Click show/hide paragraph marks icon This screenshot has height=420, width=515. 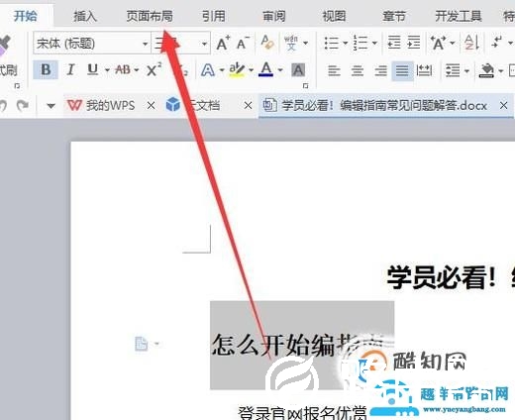pyautogui.click(x=497, y=43)
